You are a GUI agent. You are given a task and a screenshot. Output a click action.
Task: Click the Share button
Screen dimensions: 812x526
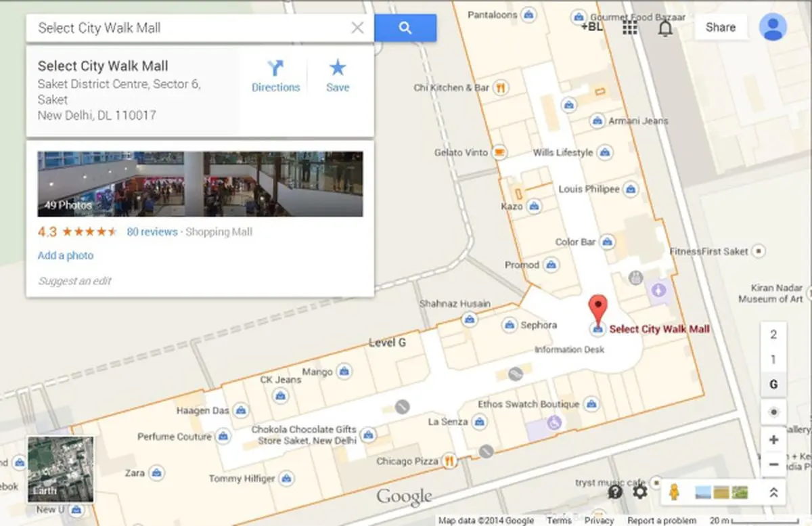pos(721,28)
